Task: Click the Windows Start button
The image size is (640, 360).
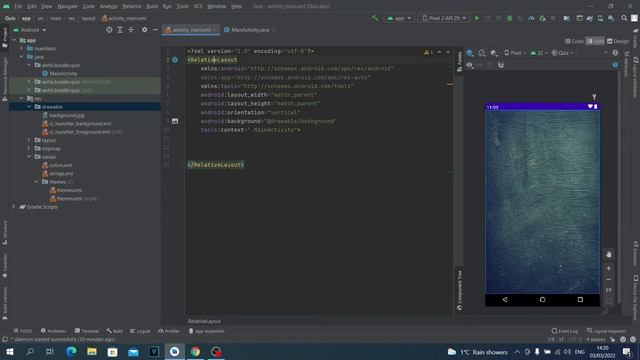Action: tap(9, 351)
